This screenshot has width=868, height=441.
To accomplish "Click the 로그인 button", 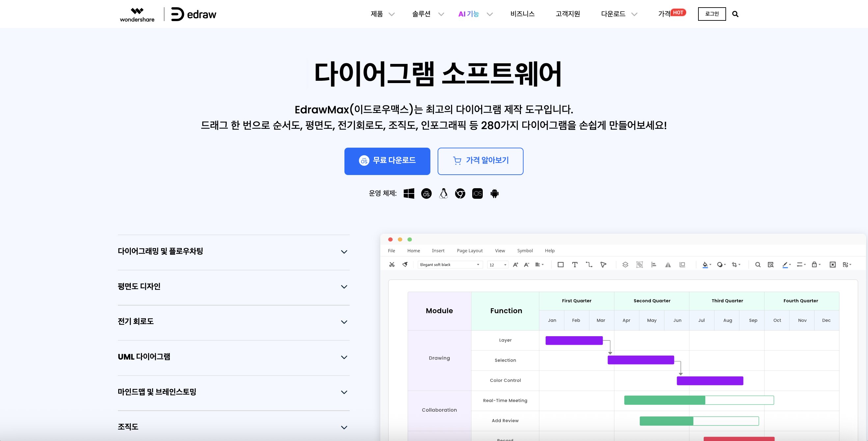I will (712, 14).
